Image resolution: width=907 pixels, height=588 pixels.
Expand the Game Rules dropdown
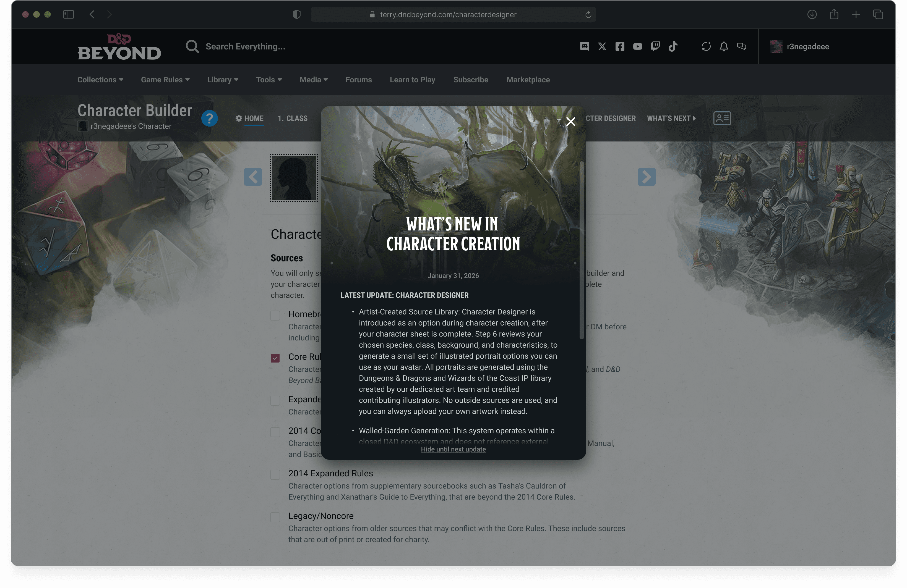click(x=165, y=80)
